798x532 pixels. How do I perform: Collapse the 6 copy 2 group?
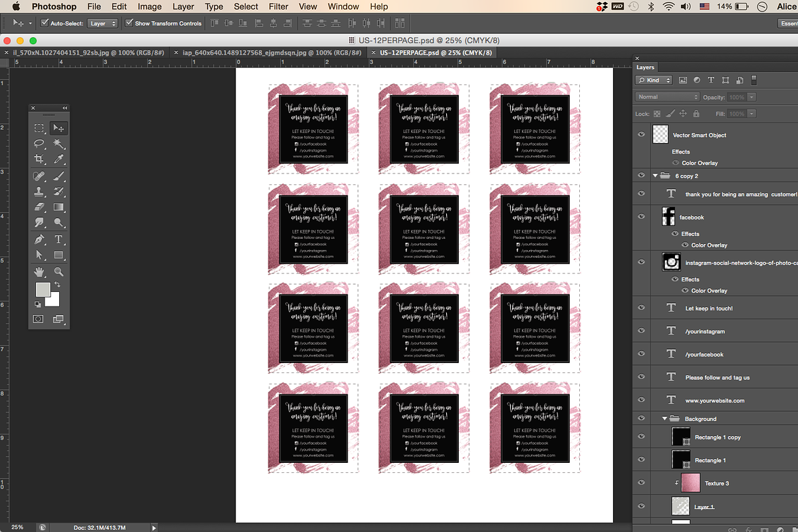pos(656,176)
